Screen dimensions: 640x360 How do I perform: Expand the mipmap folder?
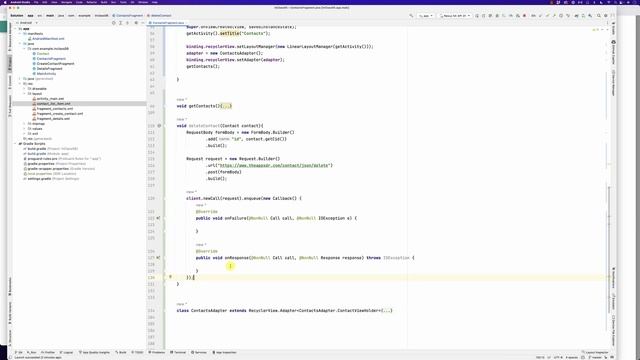pos(24,124)
